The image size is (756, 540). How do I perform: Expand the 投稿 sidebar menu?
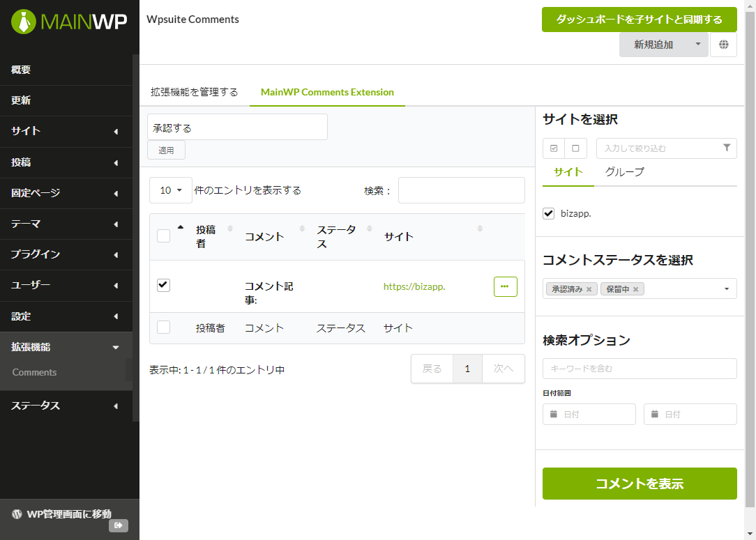[x=66, y=162]
